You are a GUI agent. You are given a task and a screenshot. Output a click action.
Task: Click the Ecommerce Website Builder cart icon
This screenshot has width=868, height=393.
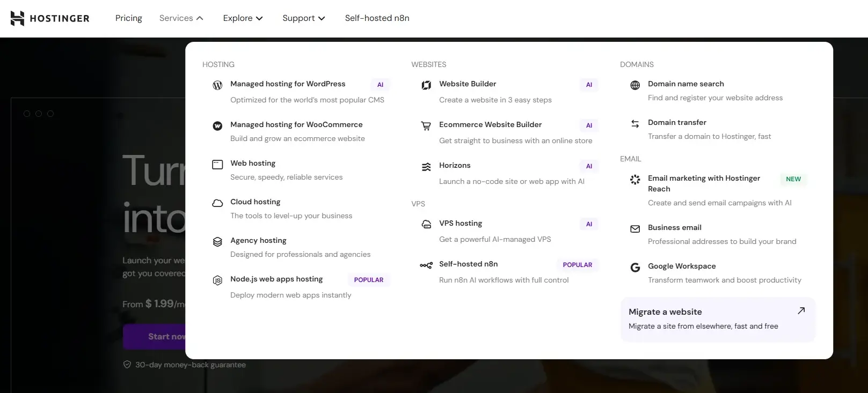[x=426, y=125]
